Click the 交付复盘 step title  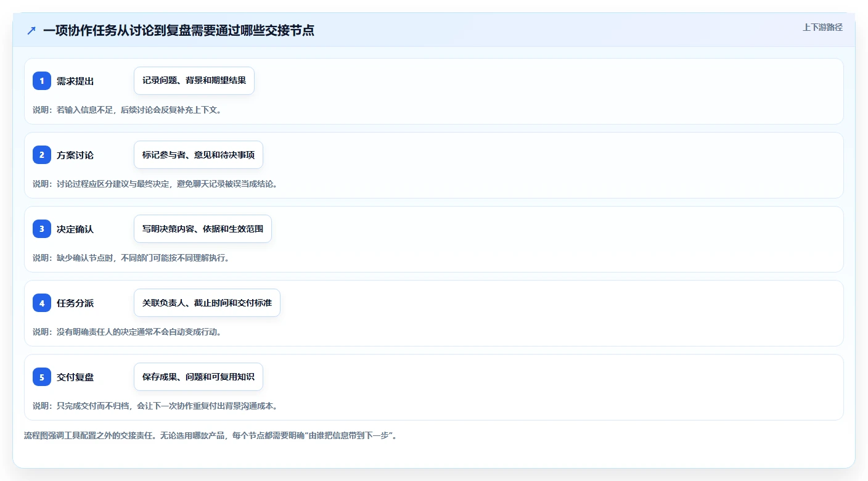click(75, 377)
